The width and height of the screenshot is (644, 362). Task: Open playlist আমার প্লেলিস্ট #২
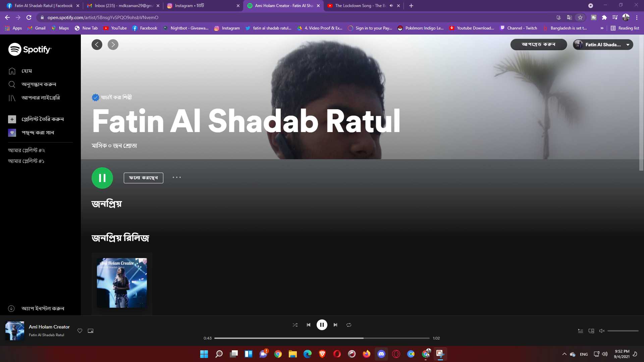coord(26,150)
